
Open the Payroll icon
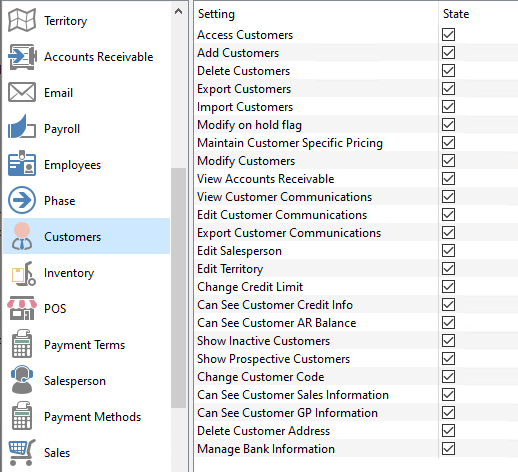[x=22, y=127]
